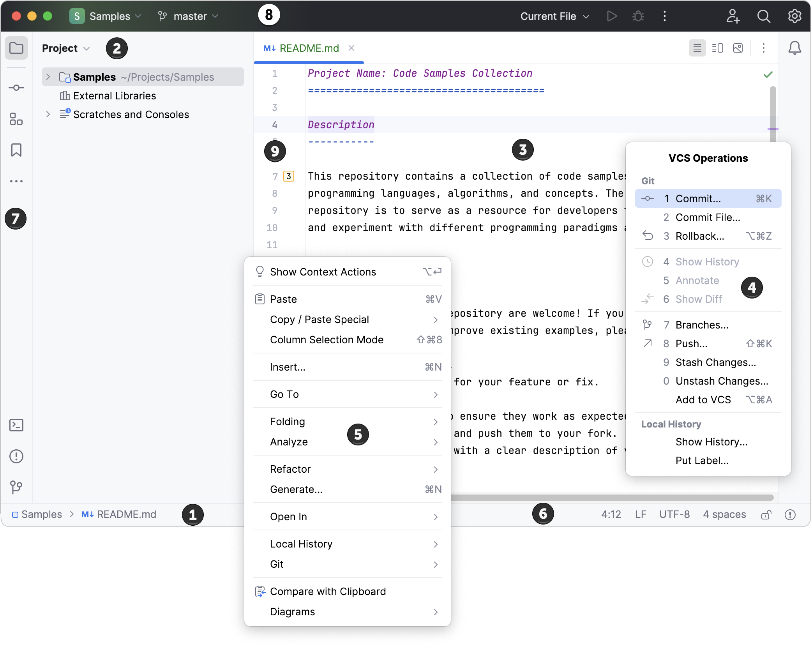Viewport: 812px width, 650px height.
Task: Click Commit File in VCS Operations panel
Action: [707, 217]
